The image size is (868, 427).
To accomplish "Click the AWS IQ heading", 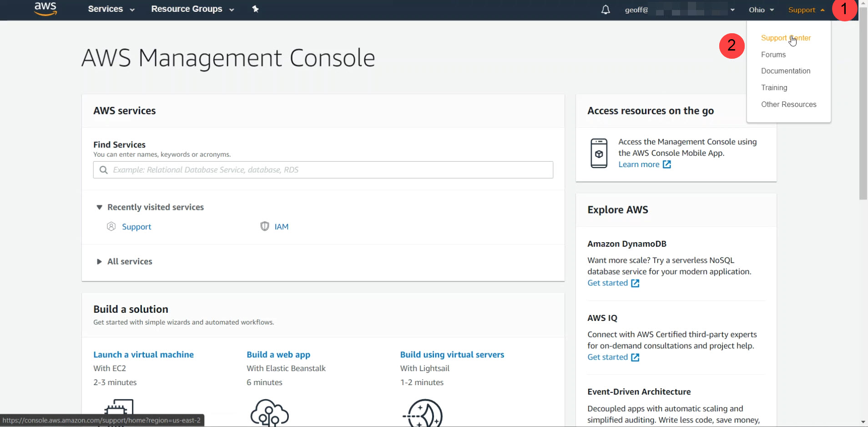I will (602, 318).
